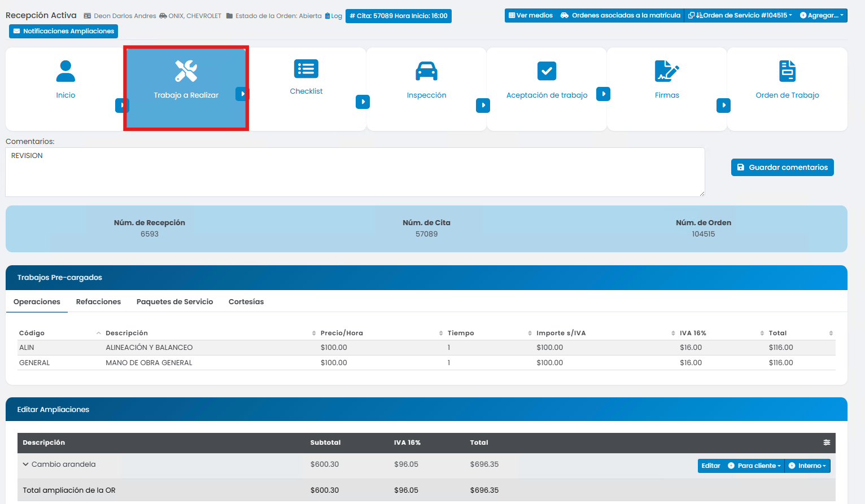Click the folder icon beside Estado de la Orden
The width and height of the screenshot is (865, 504).
point(229,16)
